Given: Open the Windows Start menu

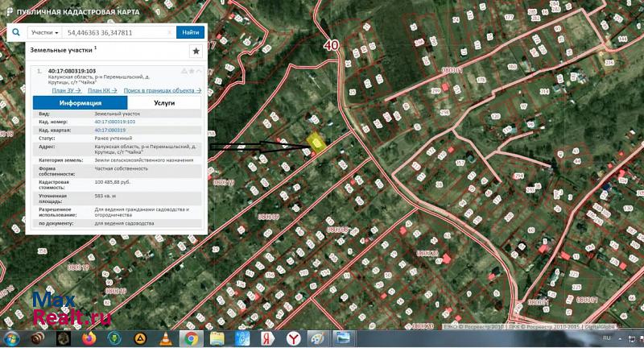Looking at the screenshot, I should pyautogui.click(x=12, y=338).
